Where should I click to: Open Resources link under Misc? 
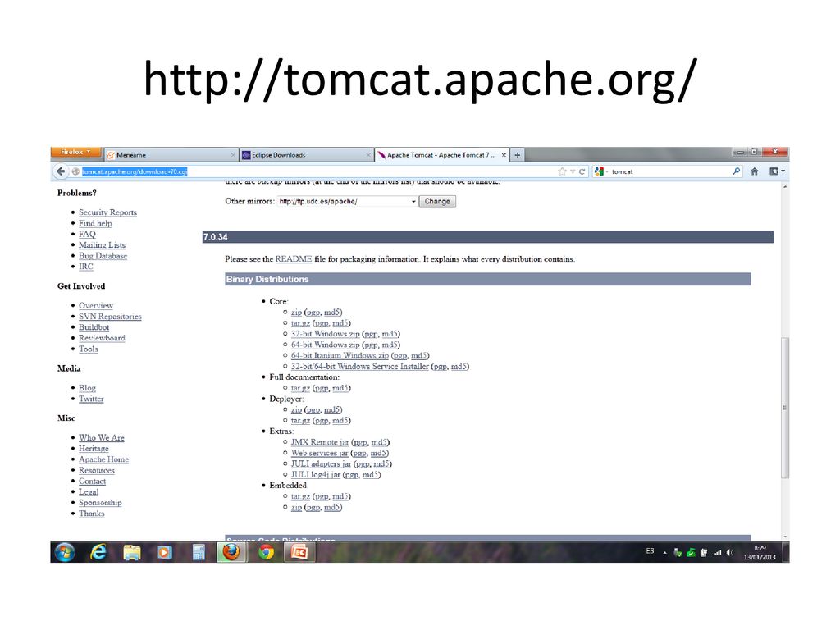click(x=97, y=470)
